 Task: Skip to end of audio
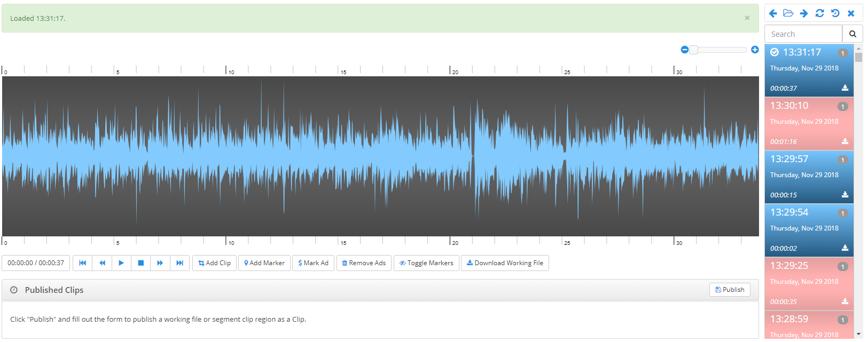tap(180, 263)
